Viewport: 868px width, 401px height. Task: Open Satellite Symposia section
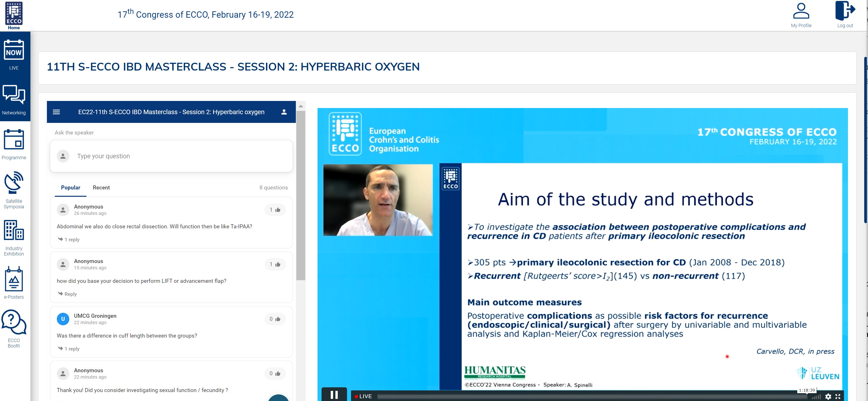tap(14, 190)
